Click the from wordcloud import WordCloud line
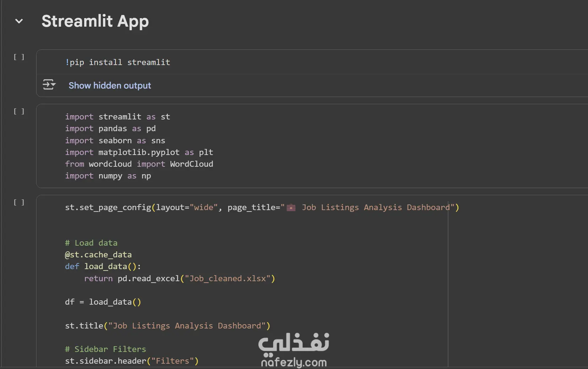588x369 pixels. pos(139,164)
